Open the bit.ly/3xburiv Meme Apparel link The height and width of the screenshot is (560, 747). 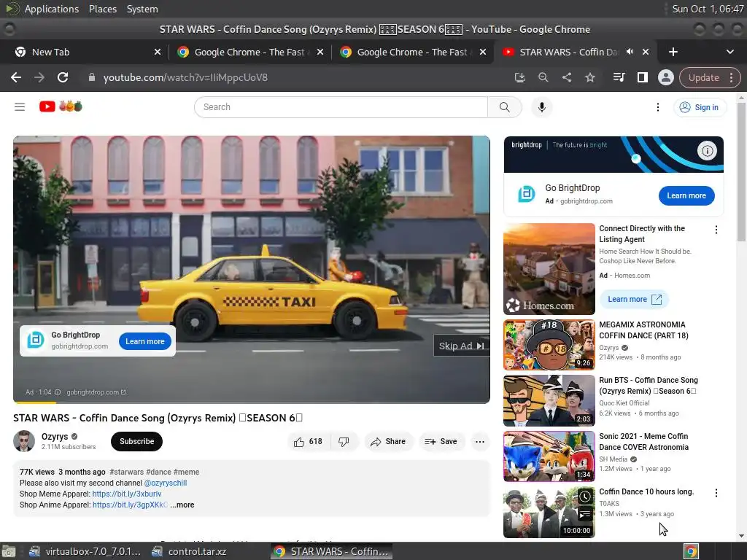[127, 494]
